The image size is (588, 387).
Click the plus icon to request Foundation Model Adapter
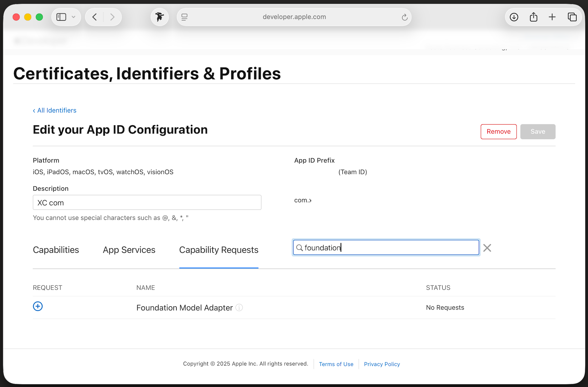pyautogui.click(x=38, y=306)
